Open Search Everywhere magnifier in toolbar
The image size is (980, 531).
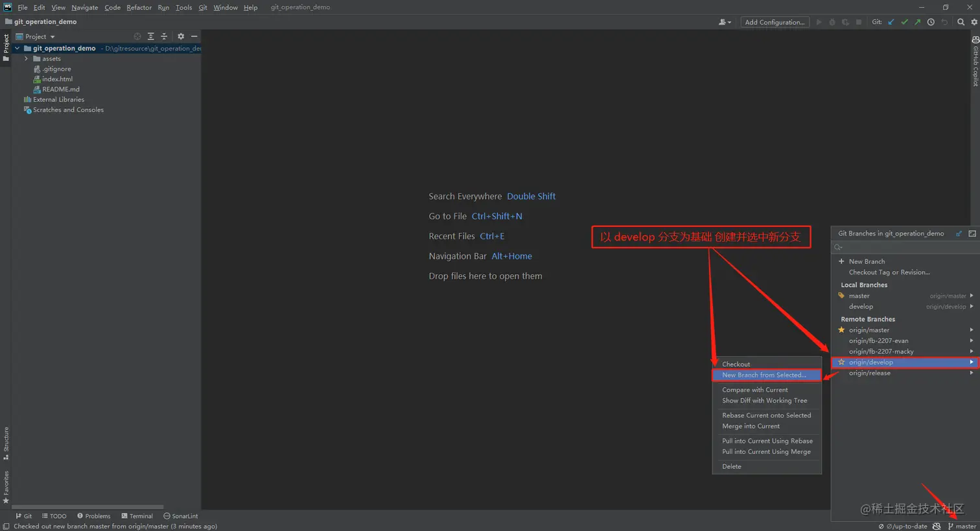pyautogui.click(x=961, y=22)
